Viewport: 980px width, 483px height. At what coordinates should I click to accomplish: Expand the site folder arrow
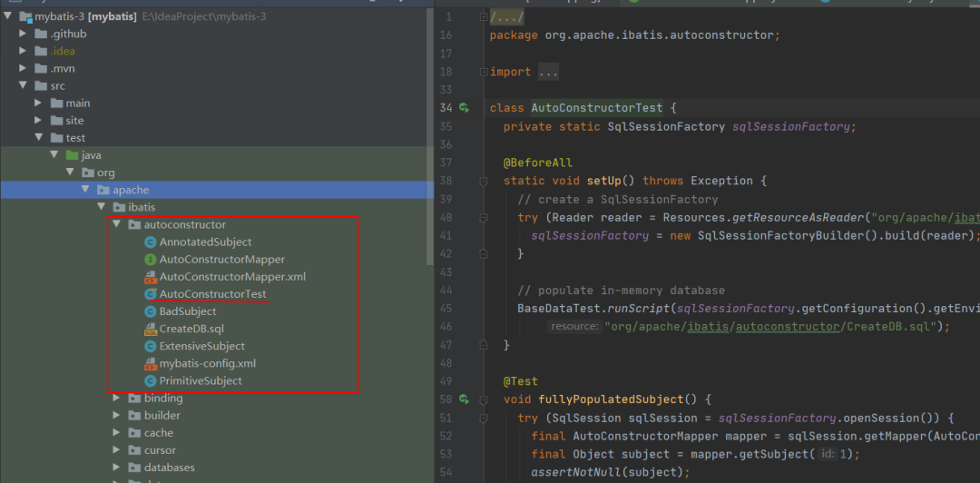coord(39,120)
